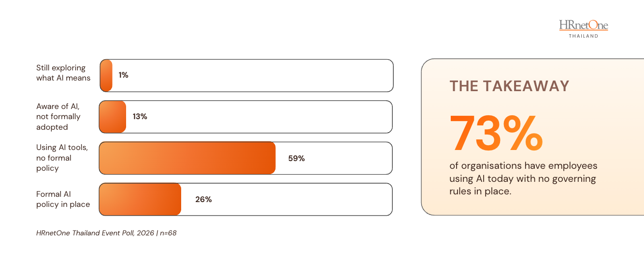Click the 'THAILAND' text under the logo
Image resolution: width=644 pixels, height=259 pixels.
click(x=583, y=36)
